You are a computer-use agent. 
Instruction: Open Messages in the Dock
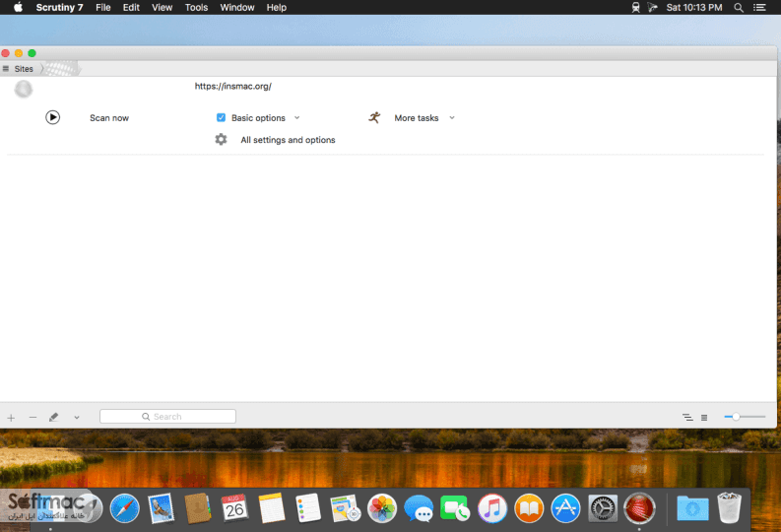(x=419, y=508)
